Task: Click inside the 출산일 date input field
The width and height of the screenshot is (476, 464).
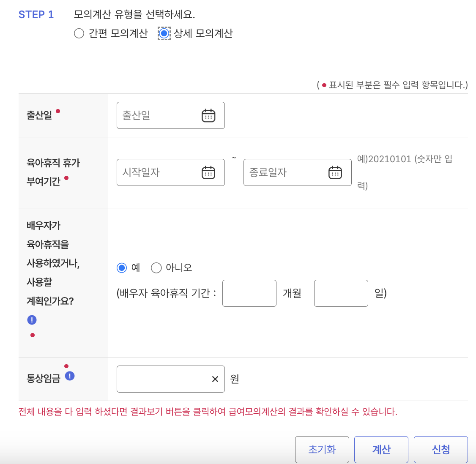Action: (161, 115)
